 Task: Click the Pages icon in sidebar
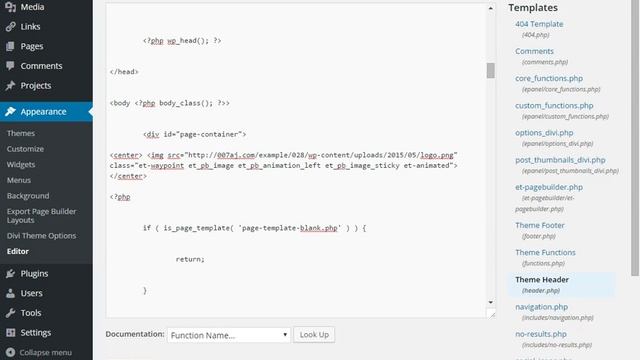(11, 46)
